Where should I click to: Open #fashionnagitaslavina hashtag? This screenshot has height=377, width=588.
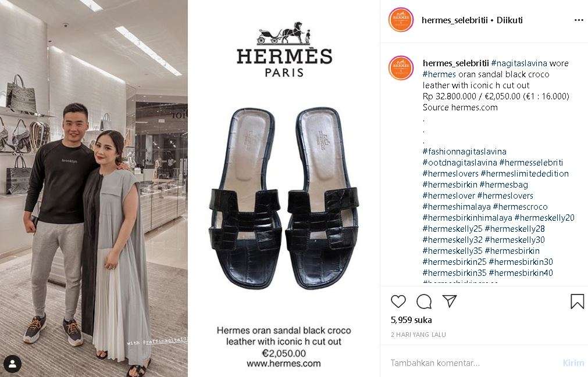(464, 152)
